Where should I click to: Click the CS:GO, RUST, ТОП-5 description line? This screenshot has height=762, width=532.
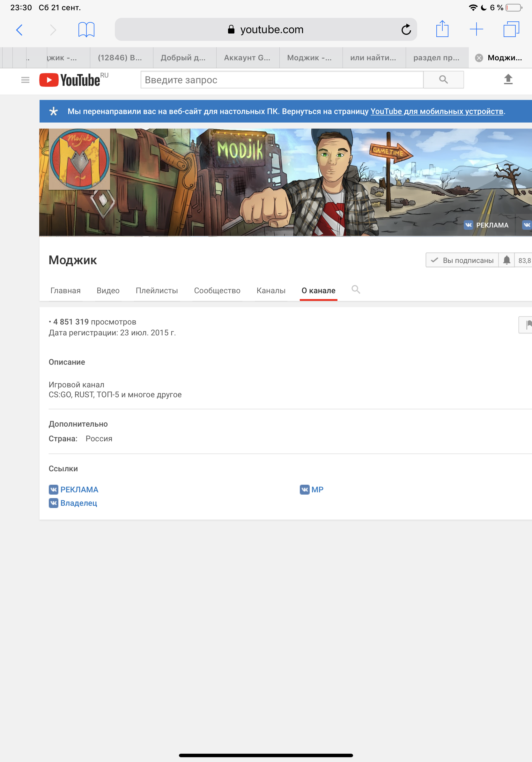click(x=115, y=395)
